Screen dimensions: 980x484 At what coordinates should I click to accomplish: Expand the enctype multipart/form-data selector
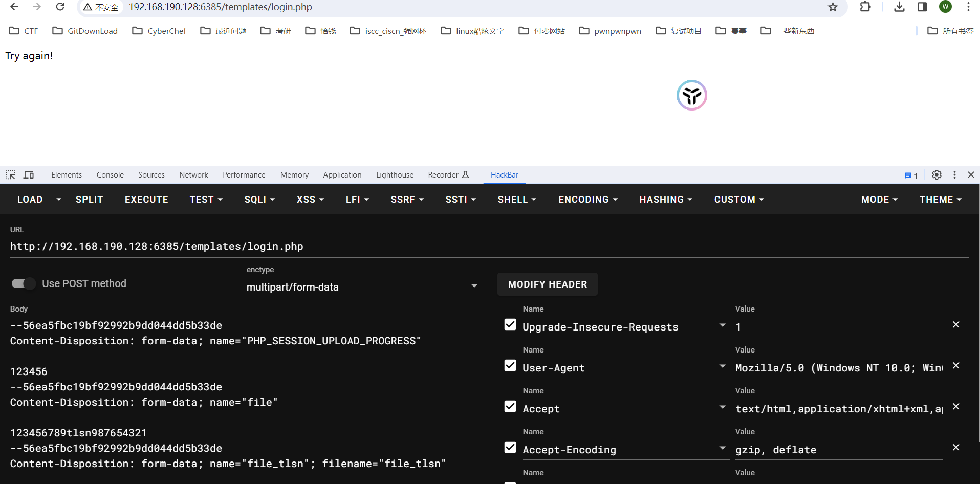coord(364,287)
